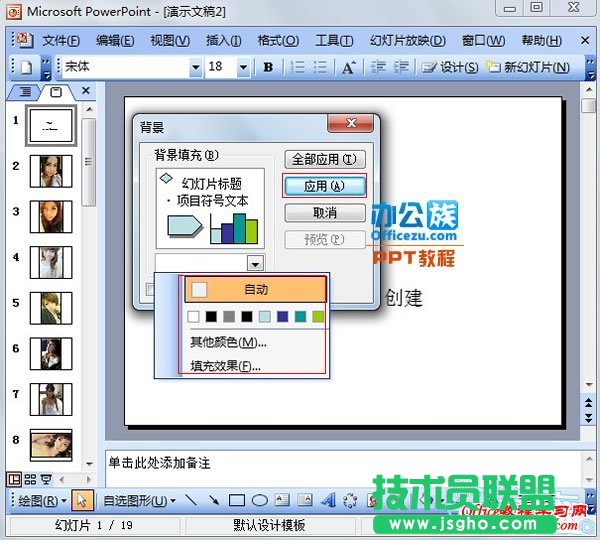Pick the dark blue color swatch

tap(282, 316)
